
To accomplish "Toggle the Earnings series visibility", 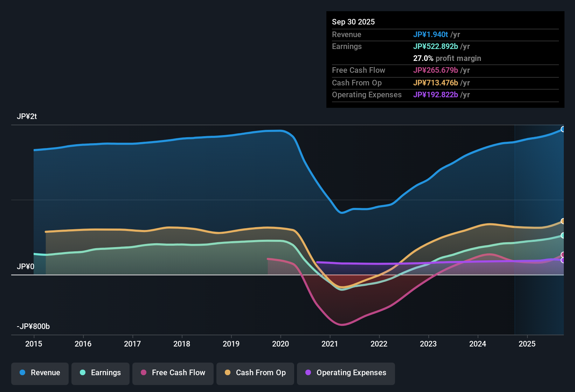I will click(x=100, y=373).
